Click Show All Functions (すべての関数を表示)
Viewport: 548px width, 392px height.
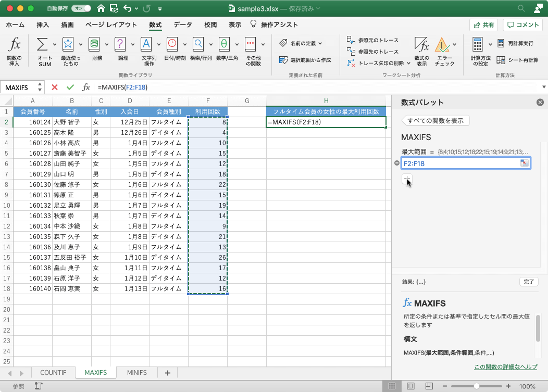click(435, 121)
